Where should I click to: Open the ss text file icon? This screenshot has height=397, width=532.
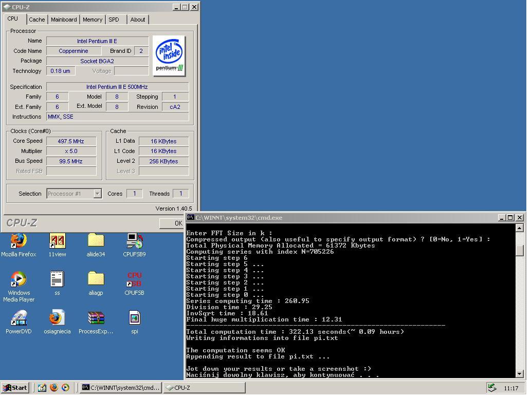pyautogui.click(x=57, y=283)
